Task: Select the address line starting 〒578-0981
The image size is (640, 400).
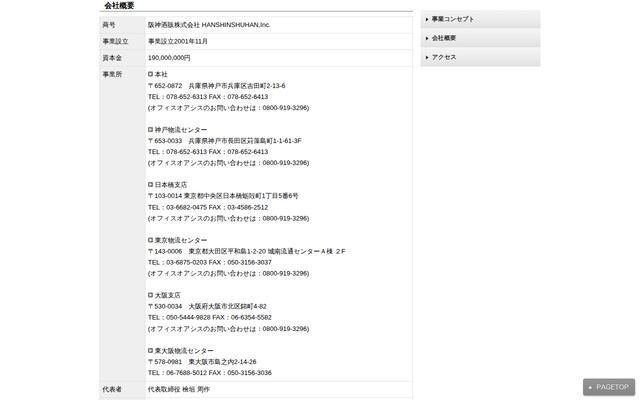Action: (x=202, y=362)
